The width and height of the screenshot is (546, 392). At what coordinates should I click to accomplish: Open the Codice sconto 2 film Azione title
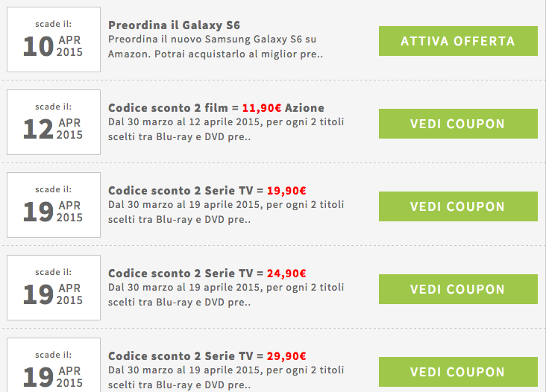pos(216,108)
